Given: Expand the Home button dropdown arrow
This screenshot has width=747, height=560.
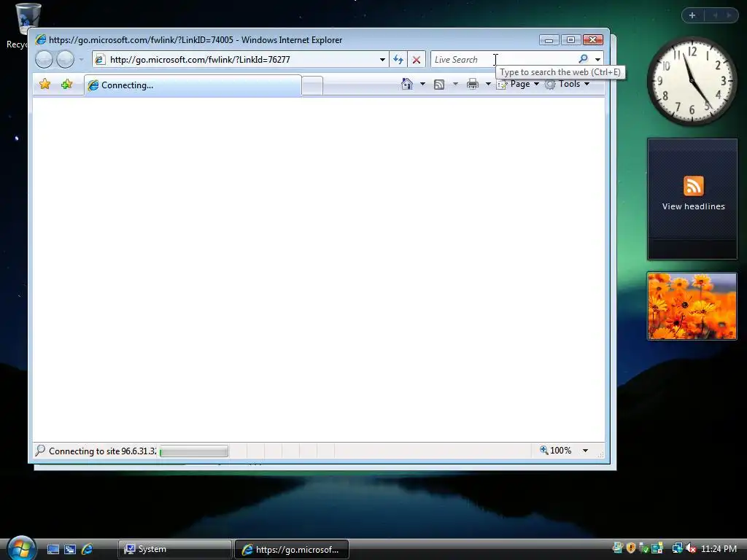Looking at the screenshot, I should coord(422,84).
